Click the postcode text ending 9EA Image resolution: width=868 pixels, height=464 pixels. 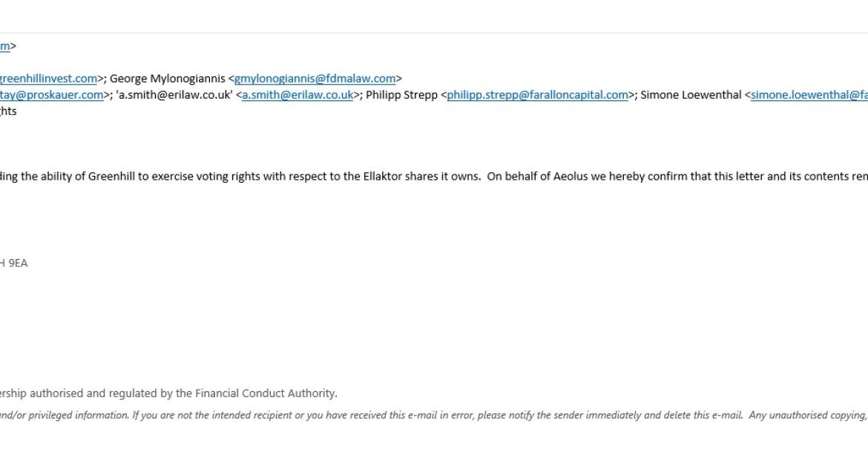[x=14, y=264]
